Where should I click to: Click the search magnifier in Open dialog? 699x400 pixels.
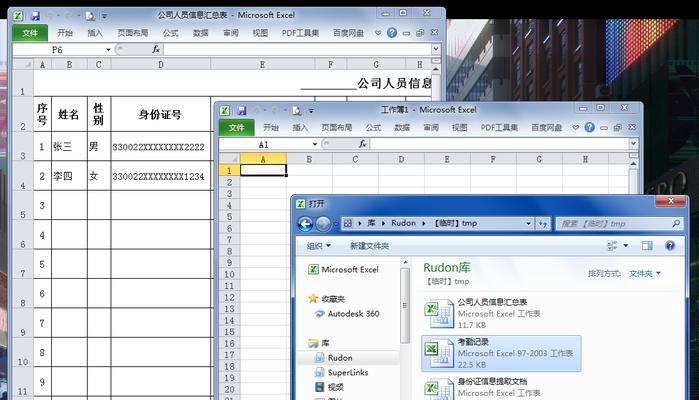point(676,223)
